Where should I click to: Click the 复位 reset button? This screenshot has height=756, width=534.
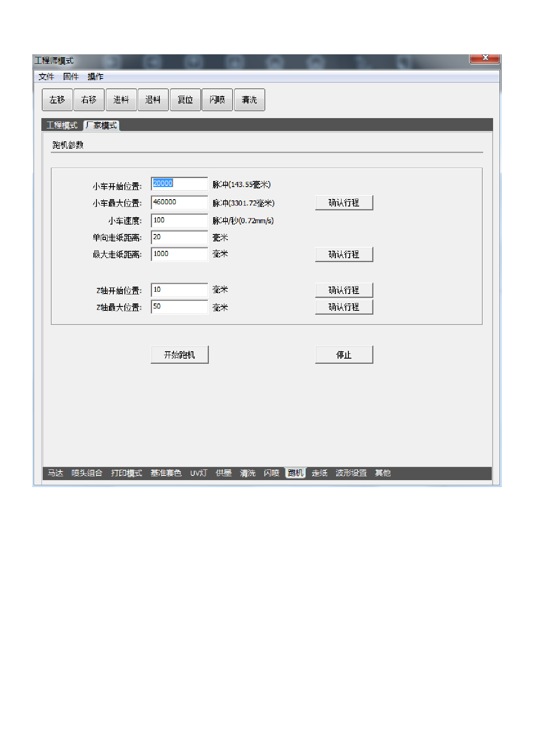[185, 100]
